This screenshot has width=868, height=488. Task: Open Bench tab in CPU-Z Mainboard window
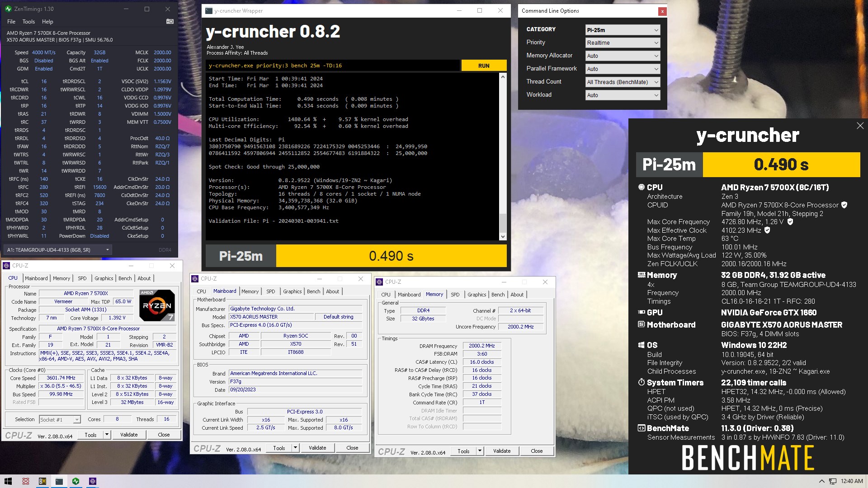pyautogui.click(x=313, y=291)
